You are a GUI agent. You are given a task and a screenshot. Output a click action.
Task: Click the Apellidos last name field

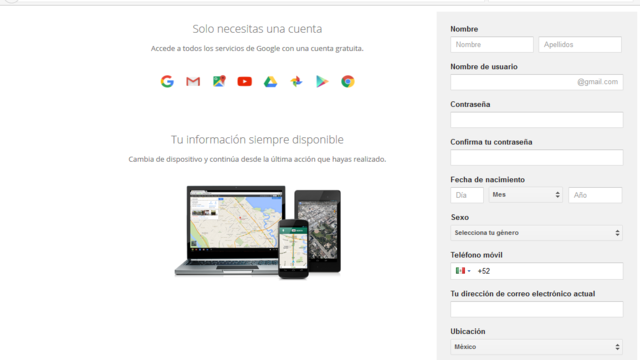[x=580, y=44]
